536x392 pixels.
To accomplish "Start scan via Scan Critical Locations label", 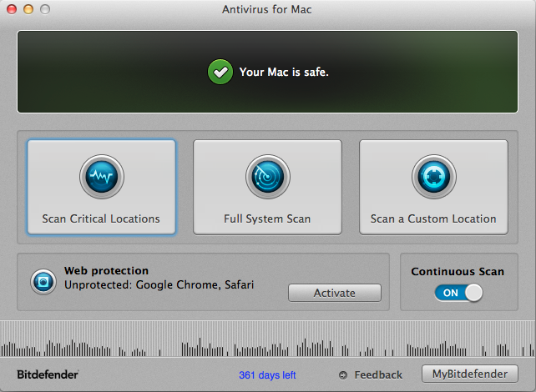I will click(x=101, y=219).
